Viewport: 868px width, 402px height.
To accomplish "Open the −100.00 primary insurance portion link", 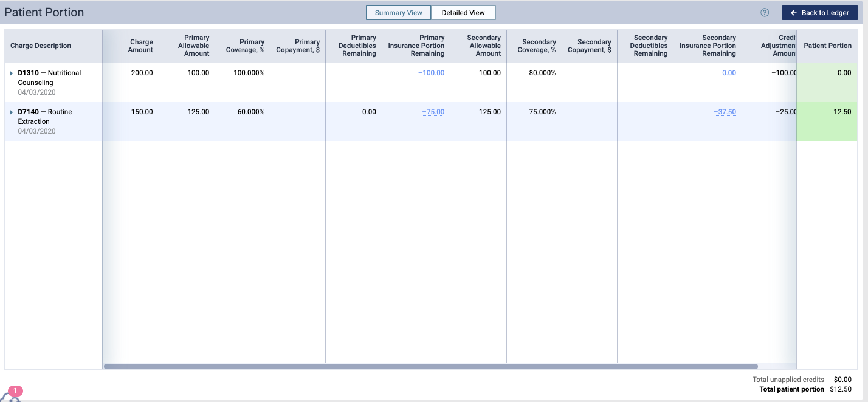I will pyautogui.click(x=431, y=73).
